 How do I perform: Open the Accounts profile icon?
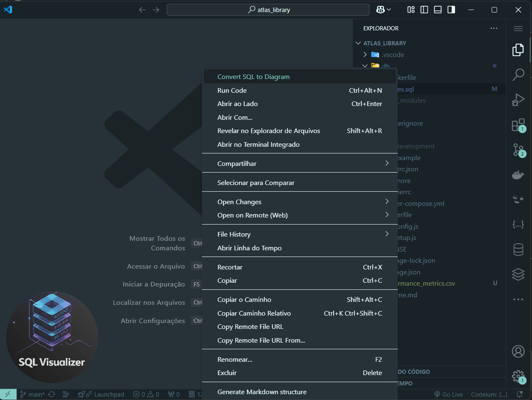tap(518, 351)
